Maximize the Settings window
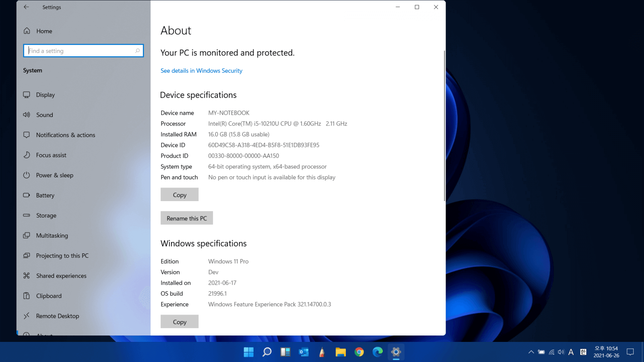Image resolution: width=644 pixels, height=362 pixels. click(x=417, y=7)
